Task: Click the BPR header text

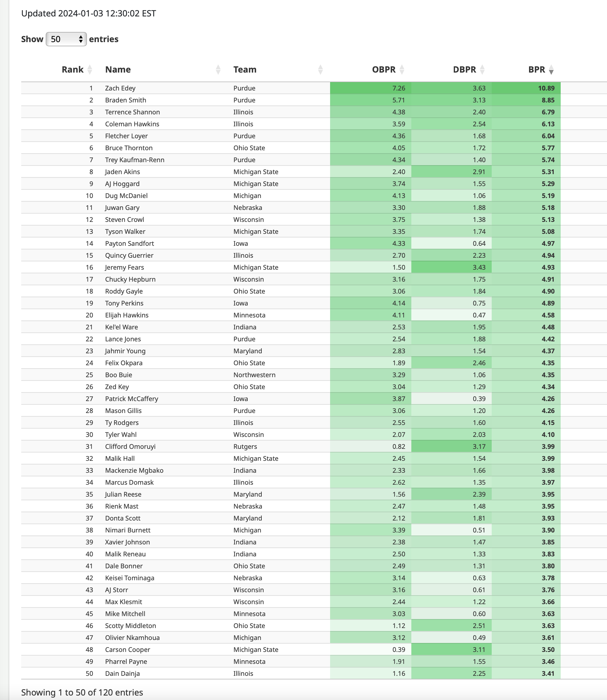Action: point(537,70)
